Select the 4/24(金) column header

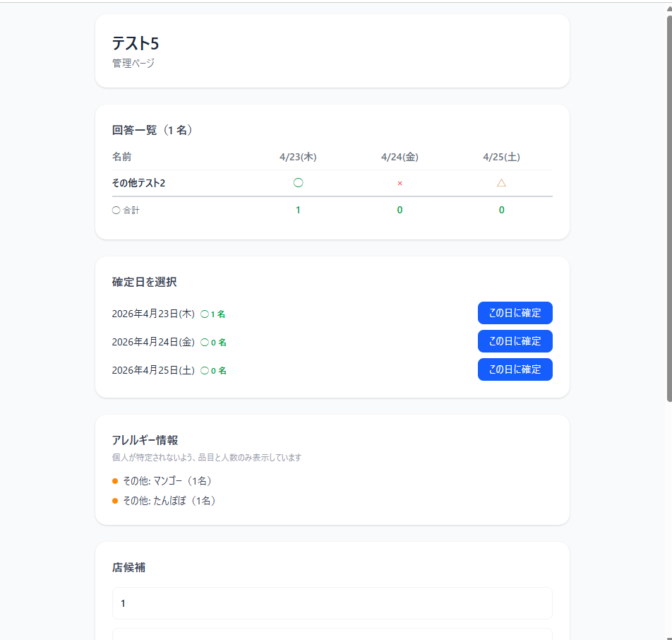coord(400,157)
